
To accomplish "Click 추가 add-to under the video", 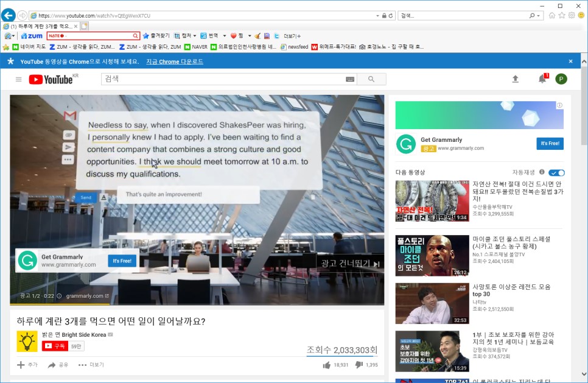I will (27, 365).
